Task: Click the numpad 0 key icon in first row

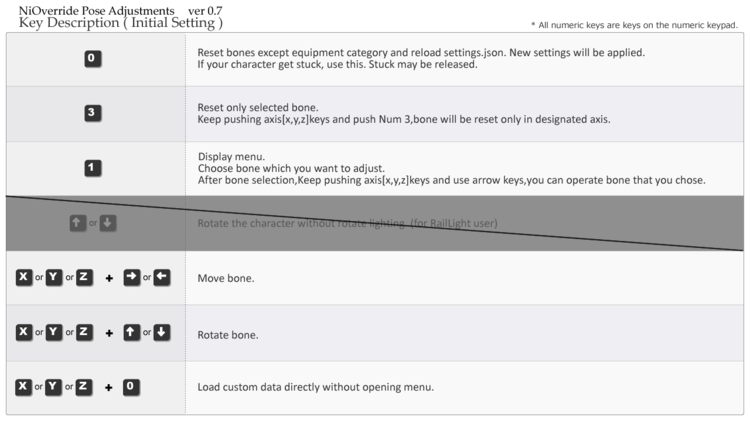Action: click(x=93, y=59)
